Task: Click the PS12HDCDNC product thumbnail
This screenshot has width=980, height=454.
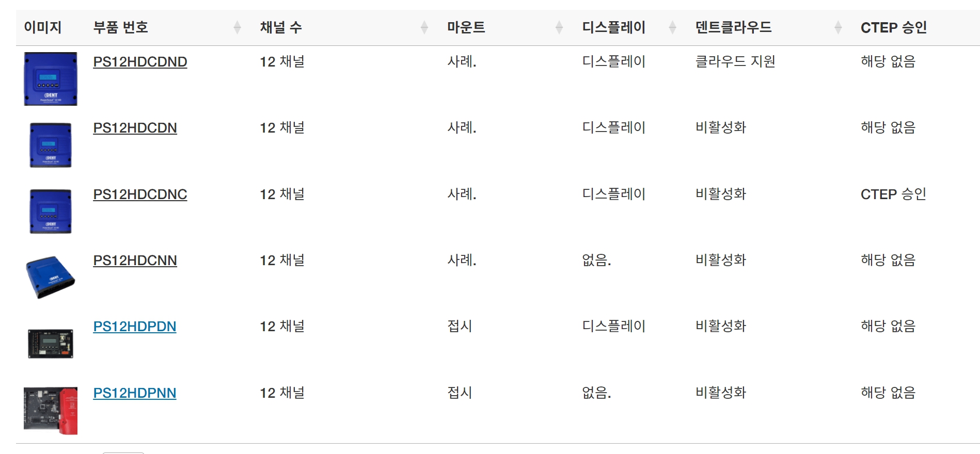Action: coord(51,212)
